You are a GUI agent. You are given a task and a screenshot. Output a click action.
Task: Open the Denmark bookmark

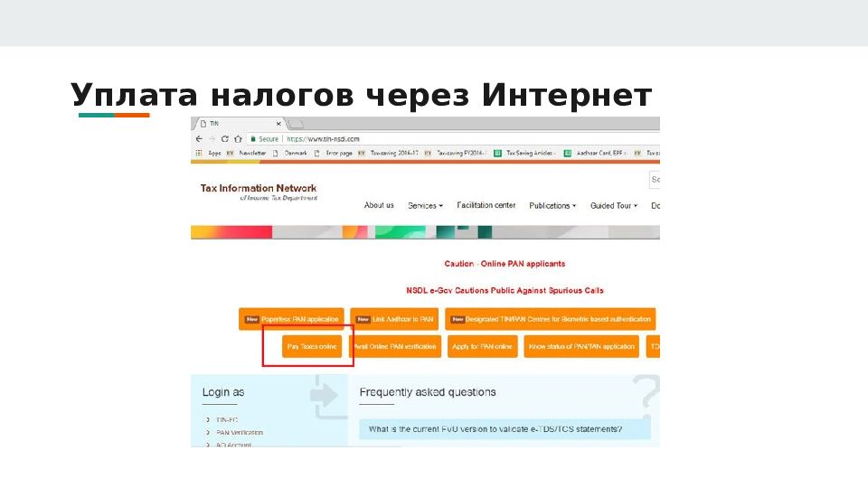coord(290,153)
